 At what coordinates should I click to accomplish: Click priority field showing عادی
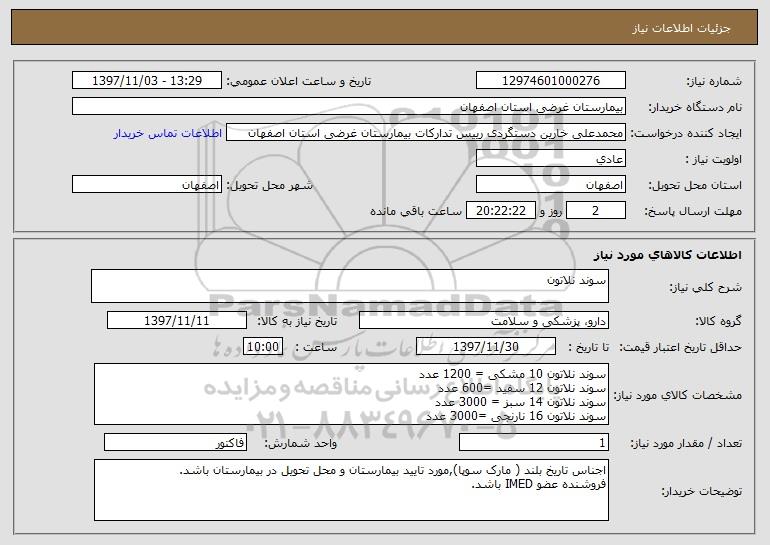coord(550,159)
